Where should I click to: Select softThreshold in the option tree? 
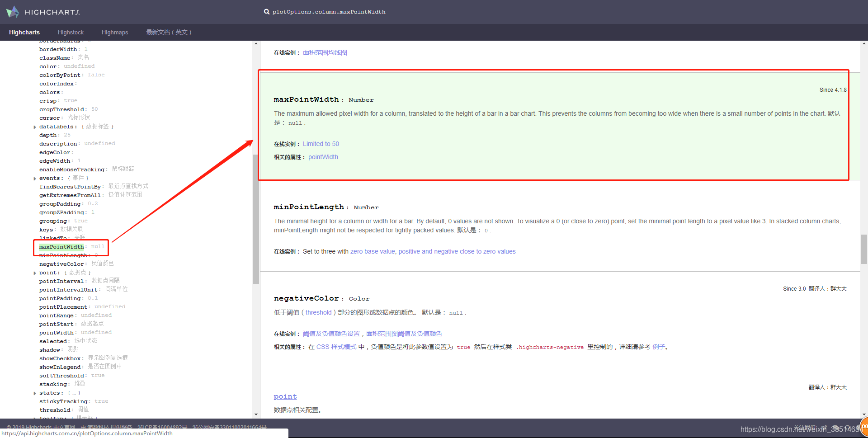(x=61, y=376)
